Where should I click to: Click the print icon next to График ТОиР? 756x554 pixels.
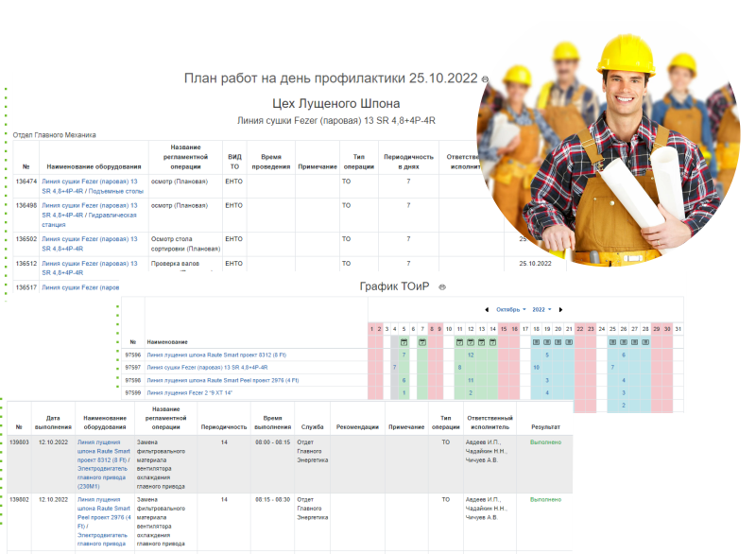pyautogui.click(x=442, y=286)
